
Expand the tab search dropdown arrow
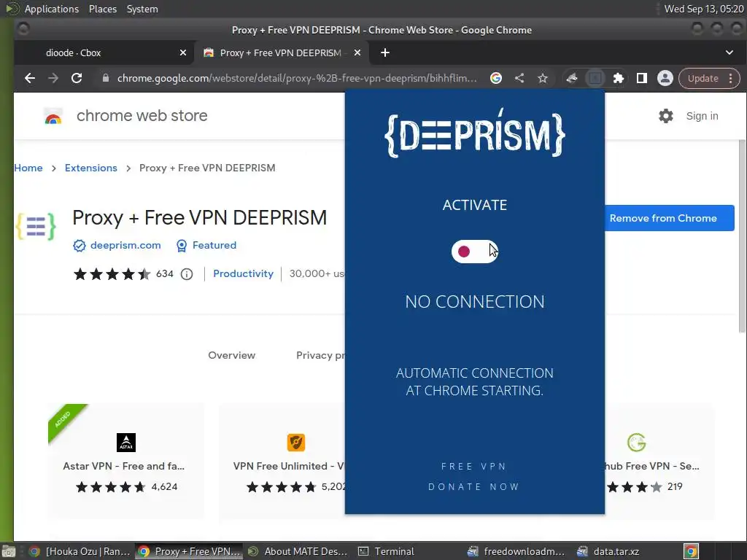[x=729, y=52]
